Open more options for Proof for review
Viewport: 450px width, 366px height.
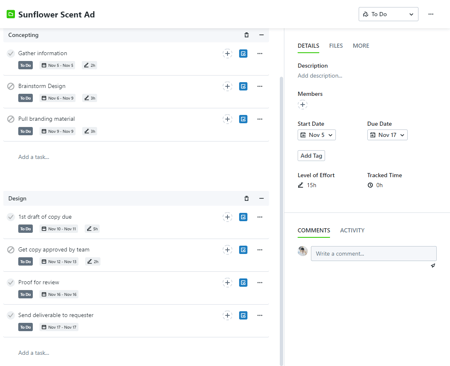click(x=260, y=282)
